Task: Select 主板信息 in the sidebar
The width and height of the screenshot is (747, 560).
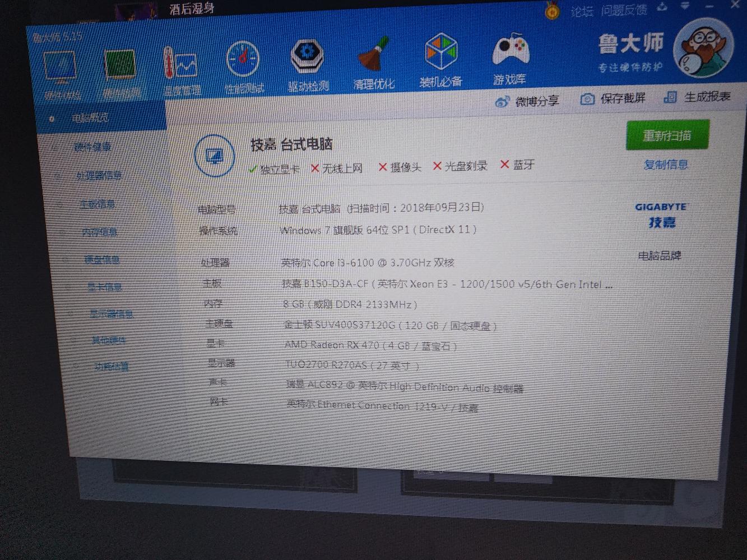Action: coord(98,204)
